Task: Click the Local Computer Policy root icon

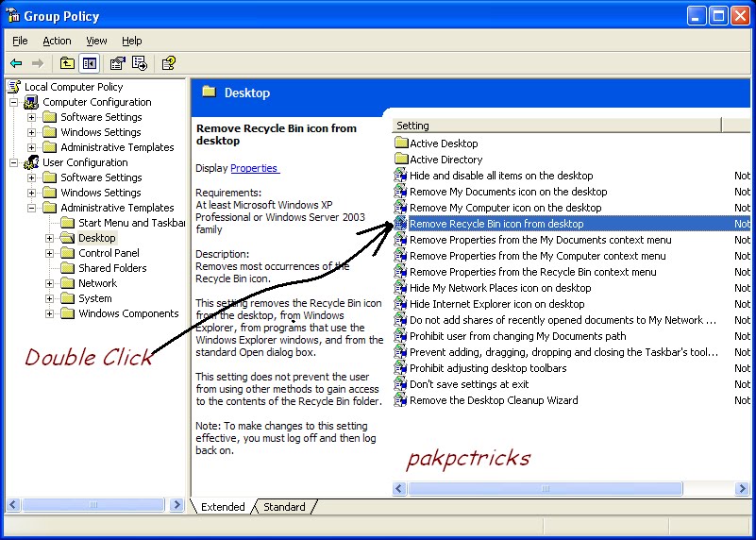Action: (14, 87)
